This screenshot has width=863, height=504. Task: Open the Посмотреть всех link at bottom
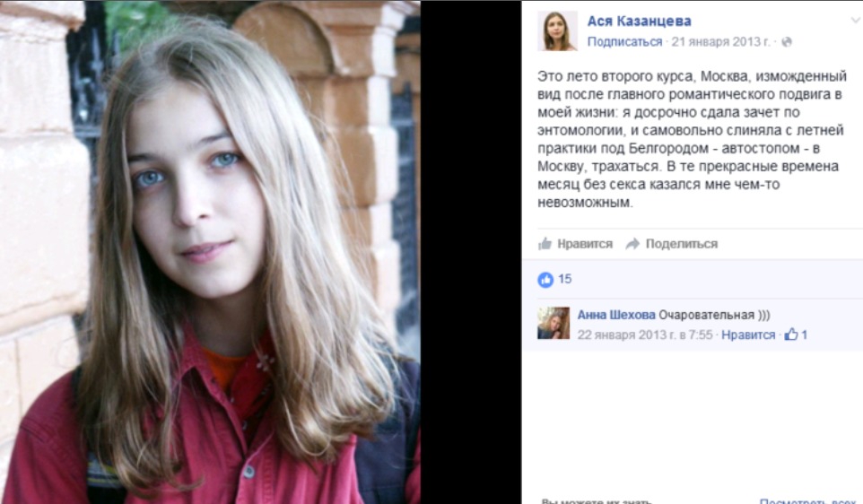(806, 500)
